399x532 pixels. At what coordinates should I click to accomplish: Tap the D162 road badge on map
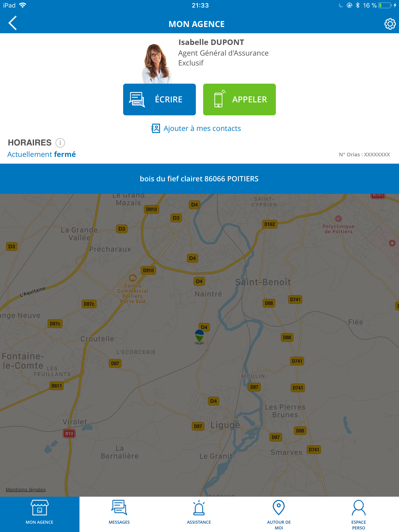point(270,224)
